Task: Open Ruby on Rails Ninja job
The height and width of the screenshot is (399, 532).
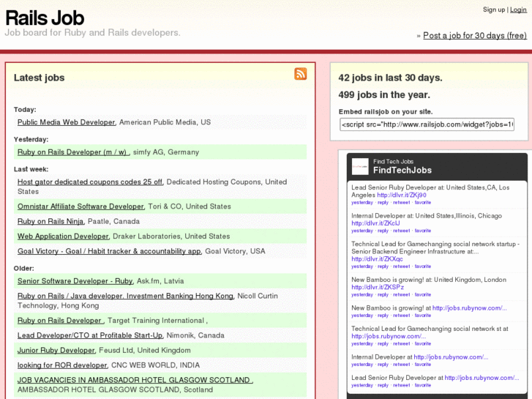Action: 50,221
